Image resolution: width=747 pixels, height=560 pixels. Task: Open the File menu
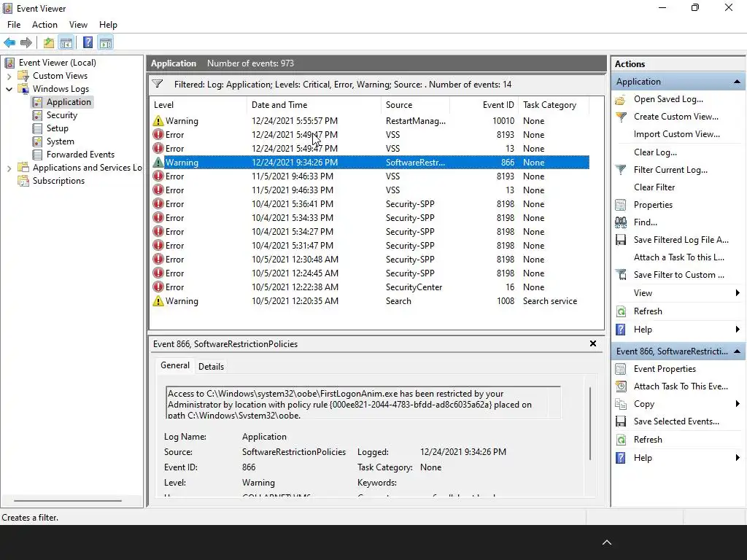[x=14, y=25]
